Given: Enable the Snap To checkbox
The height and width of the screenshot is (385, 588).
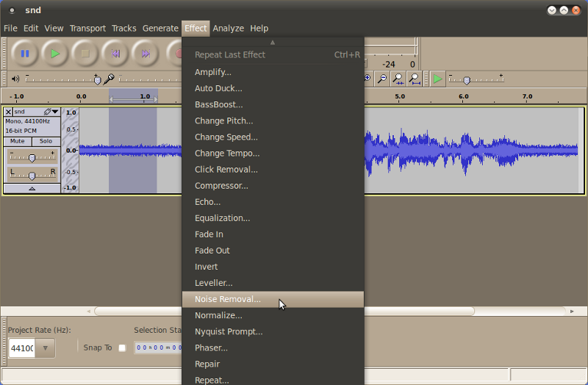Looking at the screenshot, I should coord(122,348).
